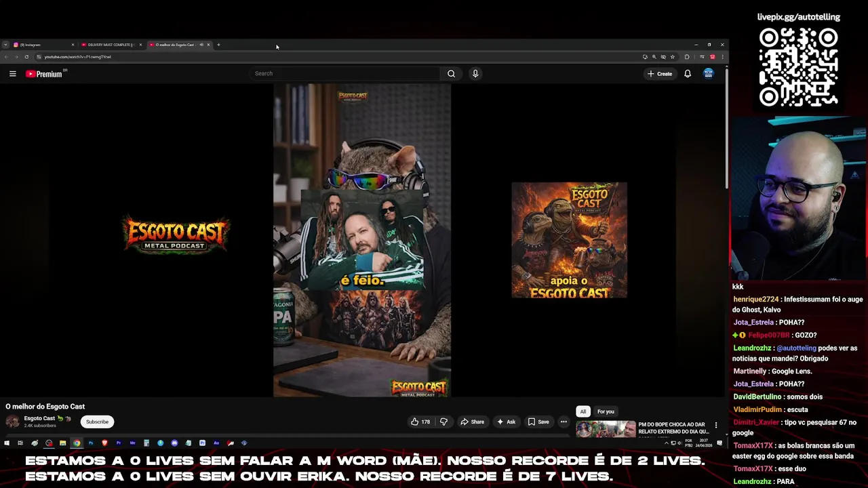View site information icon in address bar
This screenshot has width=868, height=488.
[39, 57]
